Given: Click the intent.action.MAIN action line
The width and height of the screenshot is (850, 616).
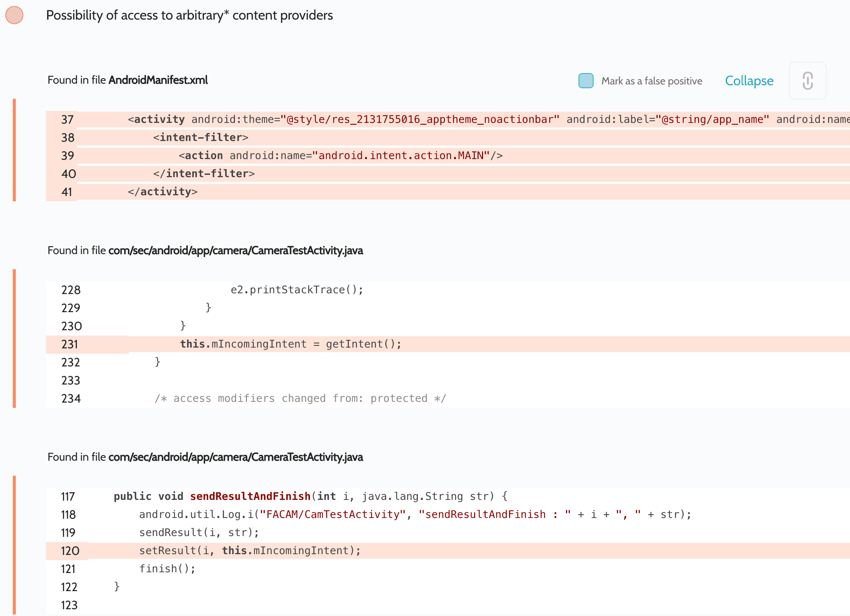Looking at the screenshot, I should (x=340, y=155).
